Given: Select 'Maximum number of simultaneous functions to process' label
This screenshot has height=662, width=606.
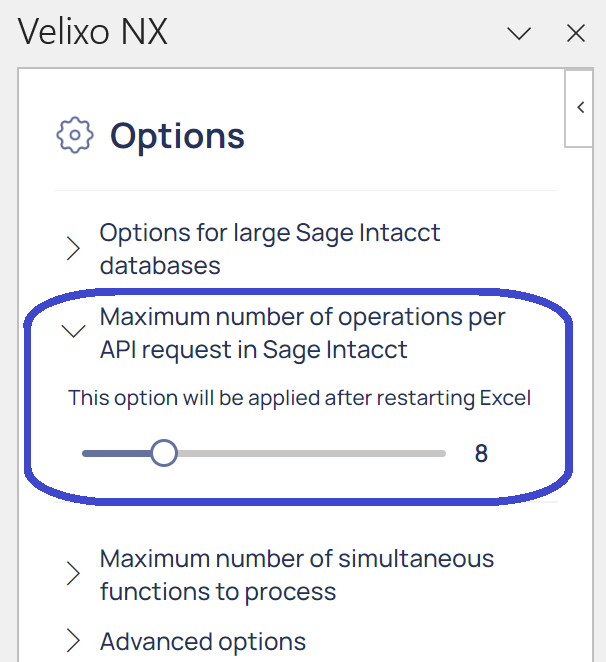Looking at the screenshot, I should 297,575.
